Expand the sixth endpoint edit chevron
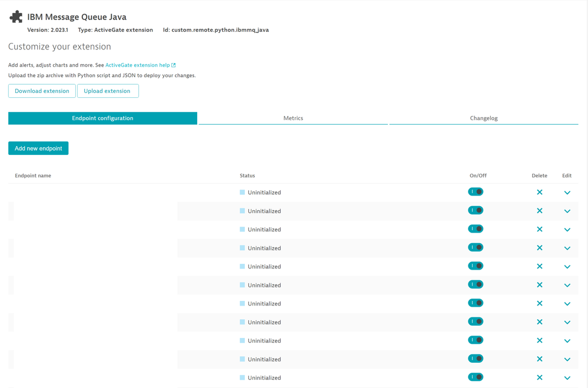Viewport: 588px width, 388px height. [567, 286]
